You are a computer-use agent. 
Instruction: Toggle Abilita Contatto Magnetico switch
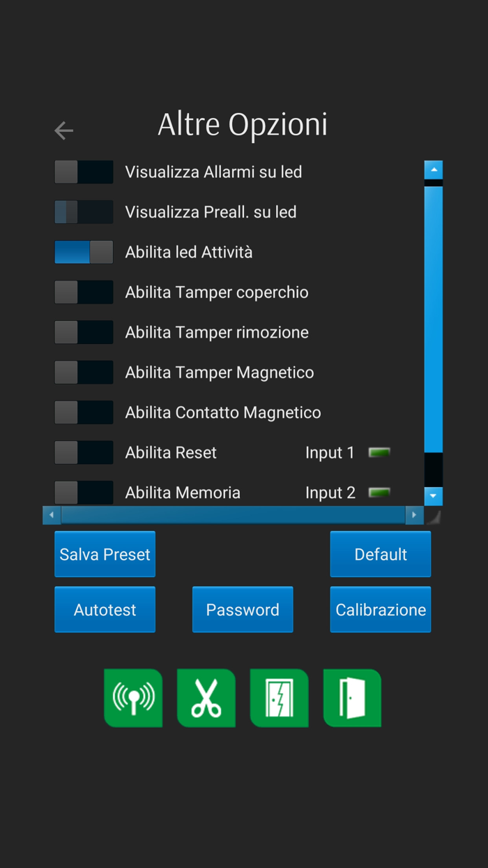(x=84, y=412)
